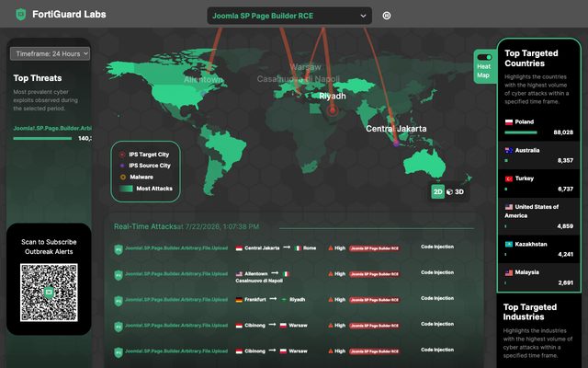
Task: Click the Joomla!.SP.Page.Builder threat in Top Threats
Action: tap(52, 128)
